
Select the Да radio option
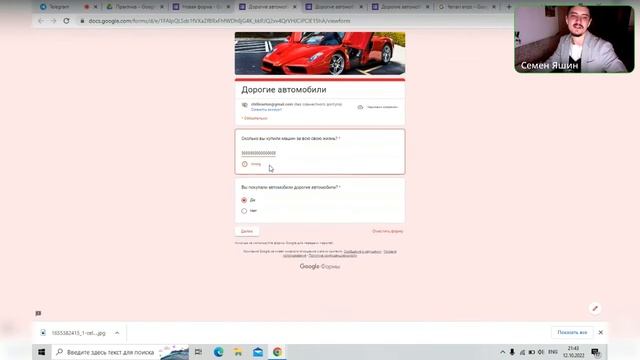tap(244, 200)
